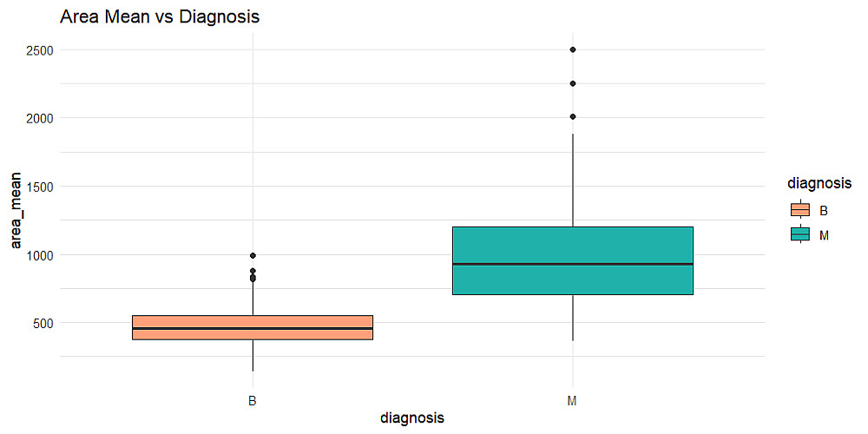The width and height of the screenshot is (868, 434).
Task: Click the B x-axis tick label
Action: 253,401
